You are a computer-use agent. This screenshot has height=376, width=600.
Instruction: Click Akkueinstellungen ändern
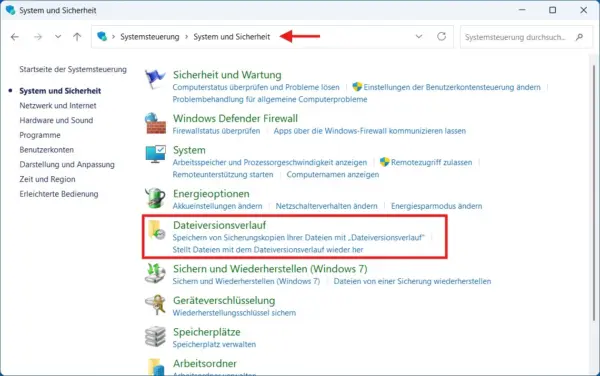[217, 206]
